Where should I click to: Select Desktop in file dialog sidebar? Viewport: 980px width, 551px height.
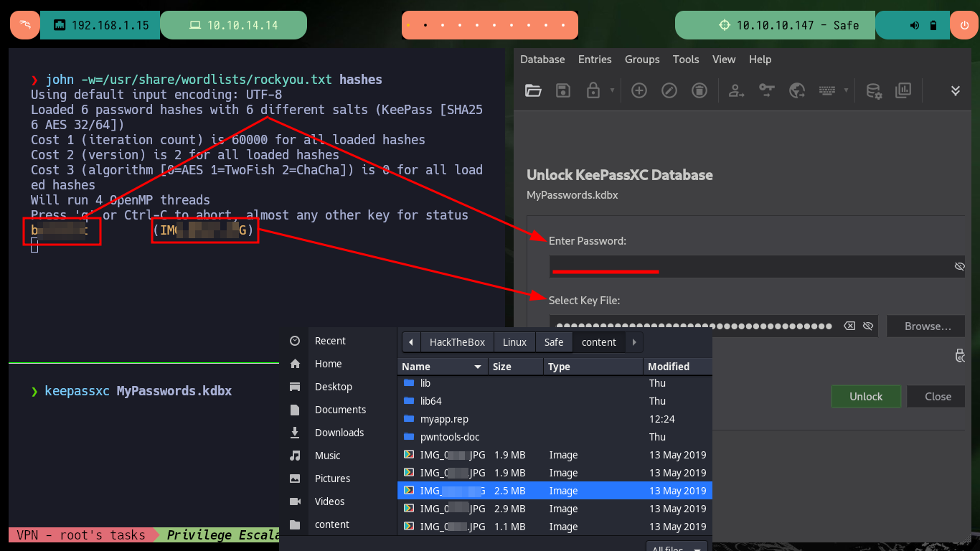[x=338, y=387]
